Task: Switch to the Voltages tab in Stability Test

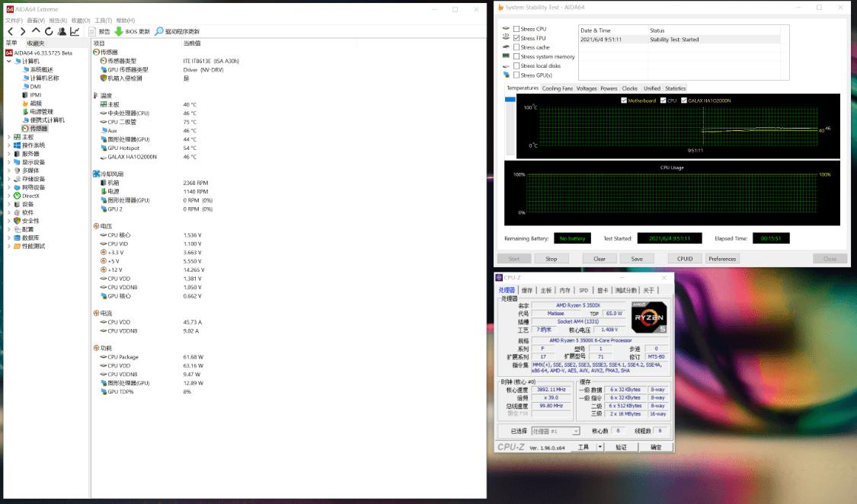Action: pos(588,88)
